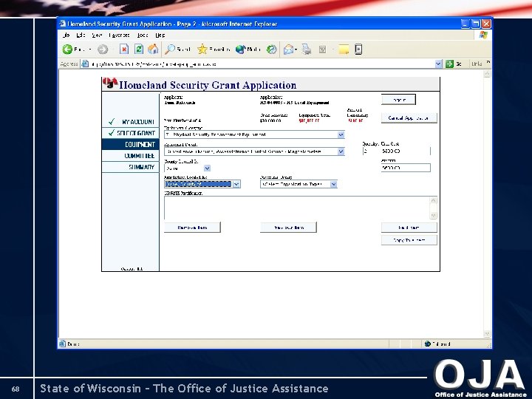Expand the Select Organization Type dropdown
The image size is (532, 399).
(333, 184)
